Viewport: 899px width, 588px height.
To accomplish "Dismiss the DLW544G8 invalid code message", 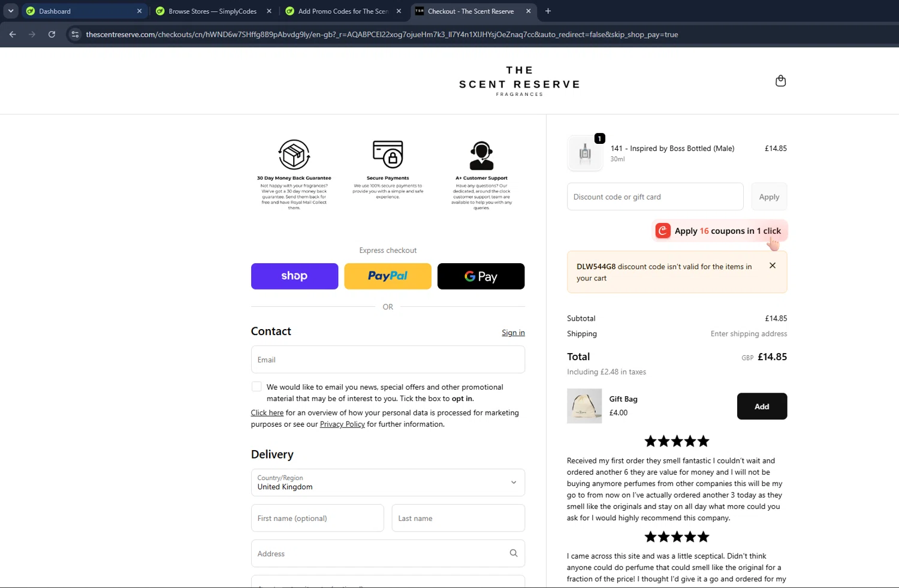I will (x=773, y=266).
